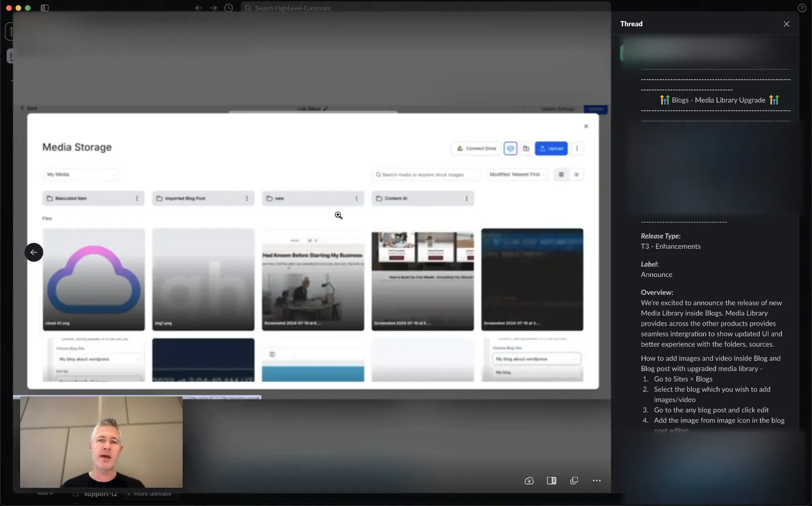Click the Search media or explore stock images field
812x506 pixels.
[426, 174]
